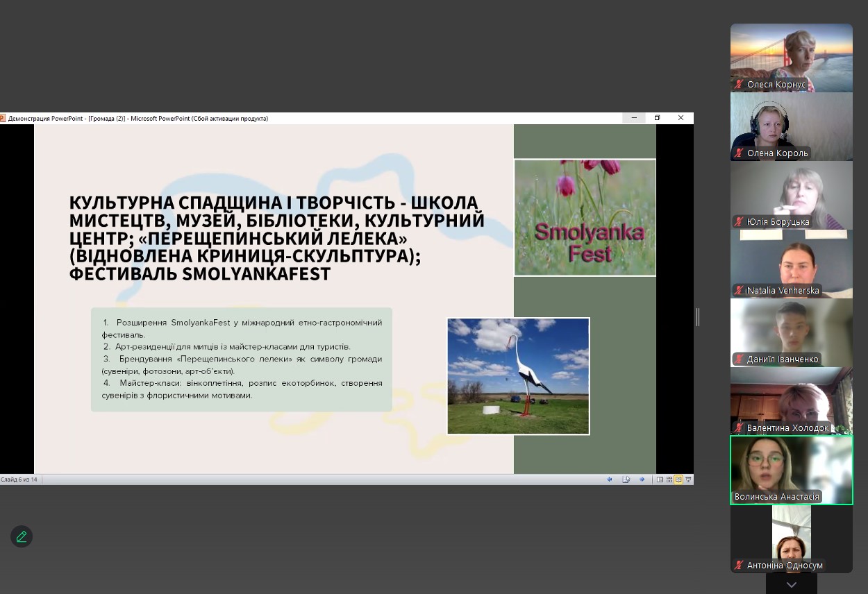Click the name label 'Волинська Анастасія'
Viewport: 868px width, 594px height.
[777, 497]
